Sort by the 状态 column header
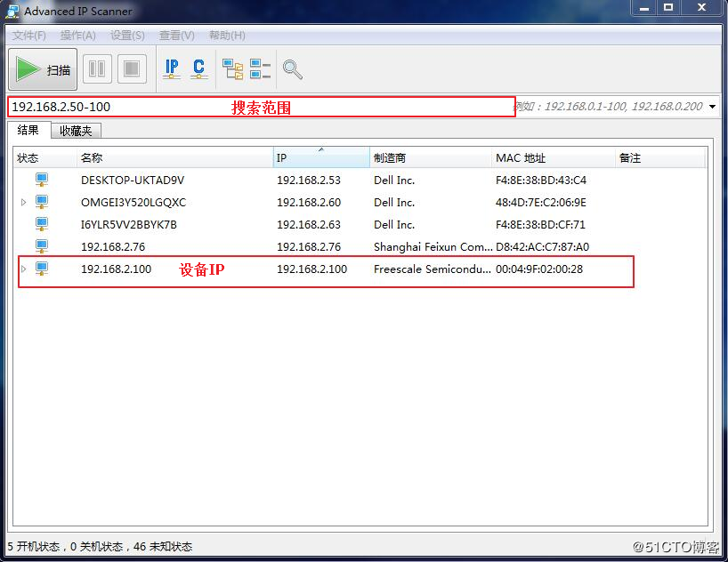728x562 pixels. coord(45,157)
